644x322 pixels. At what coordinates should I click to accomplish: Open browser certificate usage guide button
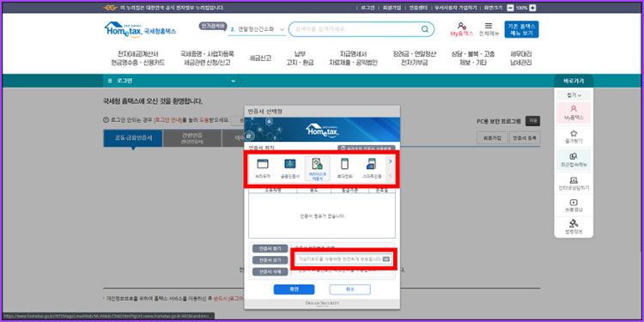pyautogui.click(x=367, y=148)
